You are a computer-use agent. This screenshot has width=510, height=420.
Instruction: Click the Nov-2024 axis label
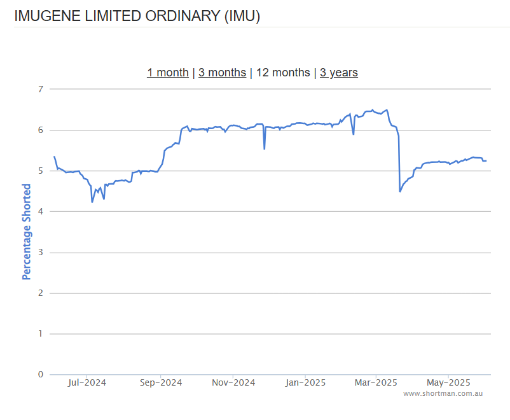233,382
